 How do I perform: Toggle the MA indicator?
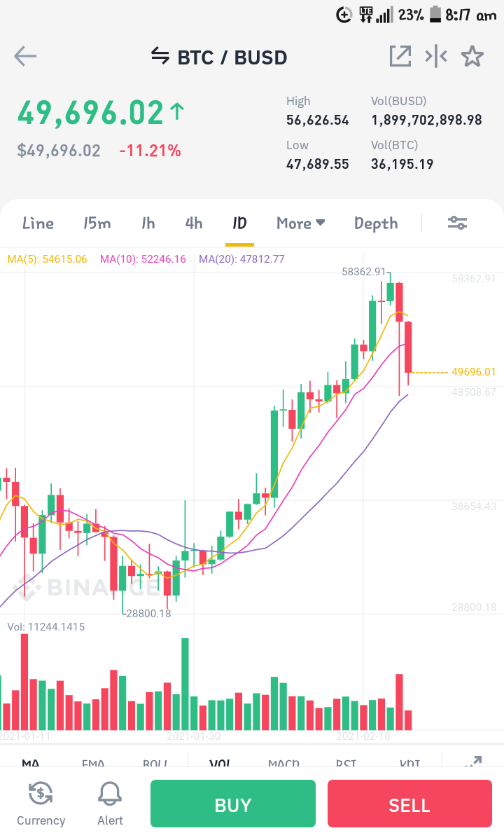coord(31,762)
